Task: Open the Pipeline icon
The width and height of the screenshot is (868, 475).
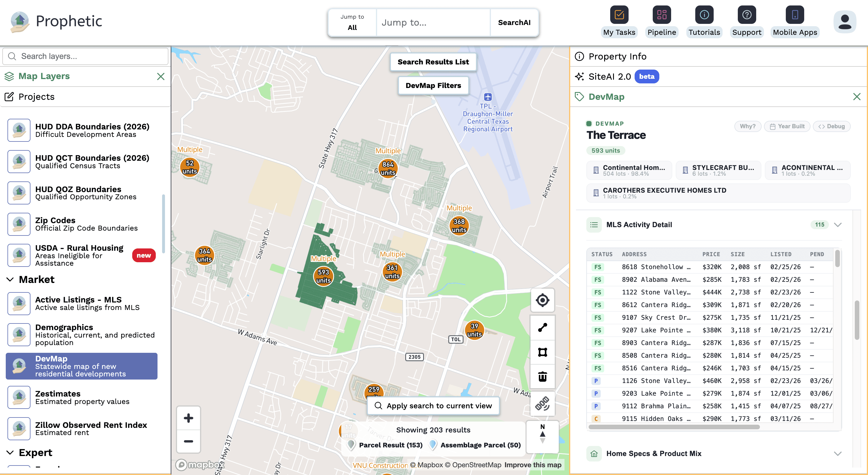Action: pyautogui.click(x=661, y=15)
